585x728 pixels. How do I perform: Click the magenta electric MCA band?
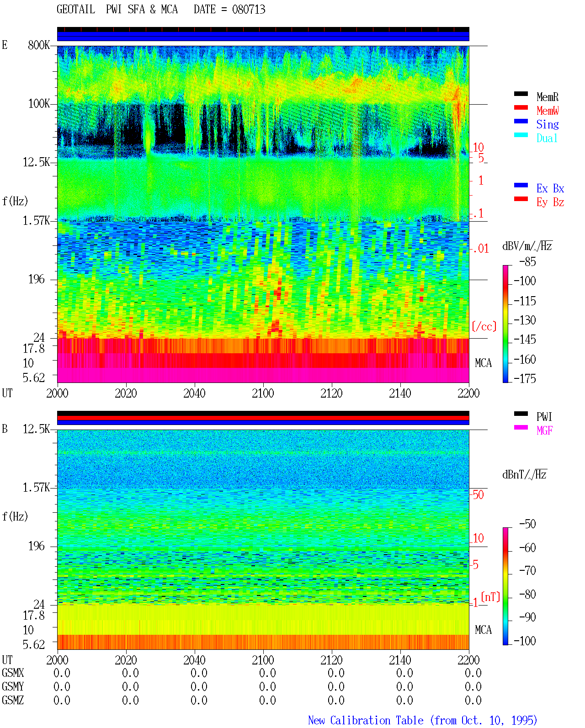click(263, 375)
